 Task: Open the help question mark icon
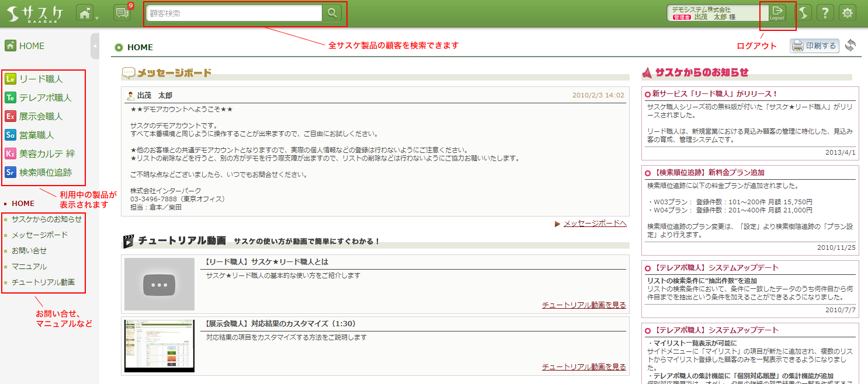pos(825,13)
